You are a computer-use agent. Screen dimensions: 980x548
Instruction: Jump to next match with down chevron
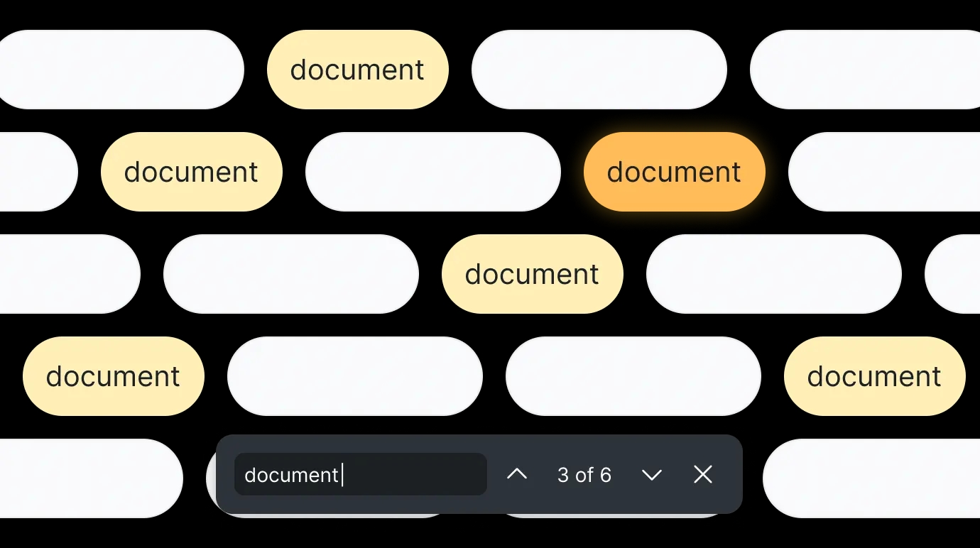pos(652,475)
